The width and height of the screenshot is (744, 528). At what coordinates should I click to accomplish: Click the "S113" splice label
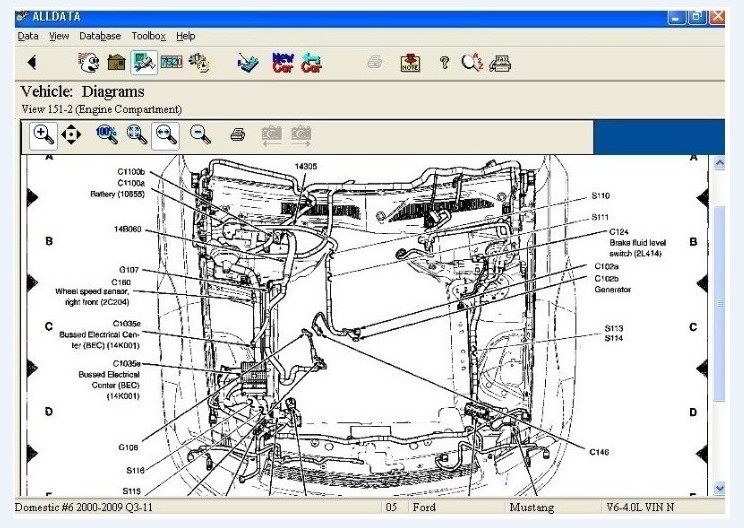(614, 328)
